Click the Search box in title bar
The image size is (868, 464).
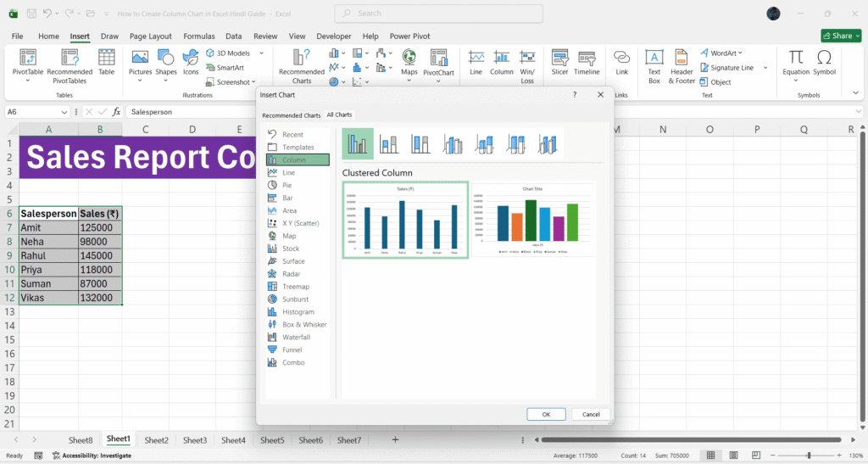438,14
